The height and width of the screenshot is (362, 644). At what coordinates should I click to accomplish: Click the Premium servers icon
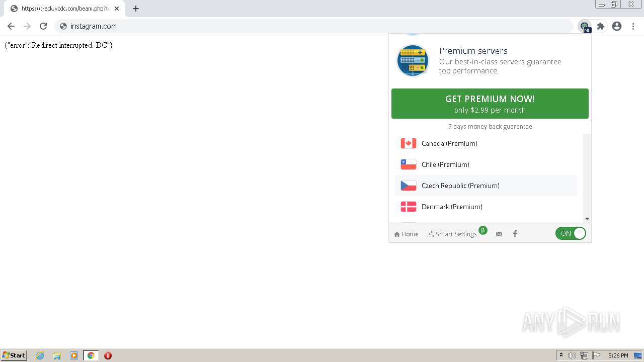413,61
